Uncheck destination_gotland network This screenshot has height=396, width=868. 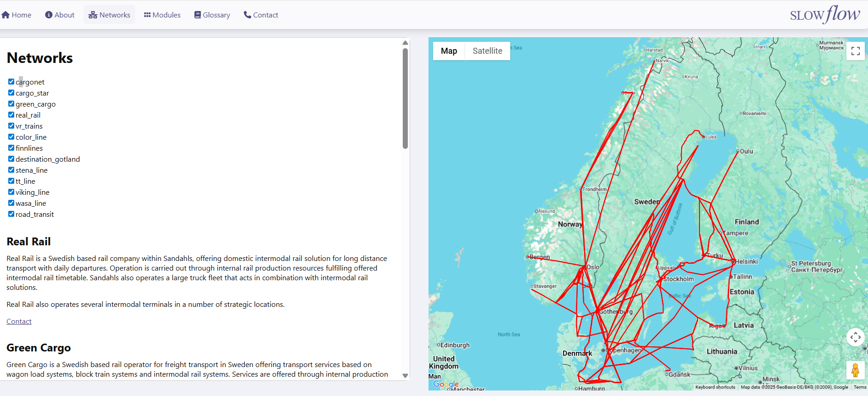pos(11,159)
